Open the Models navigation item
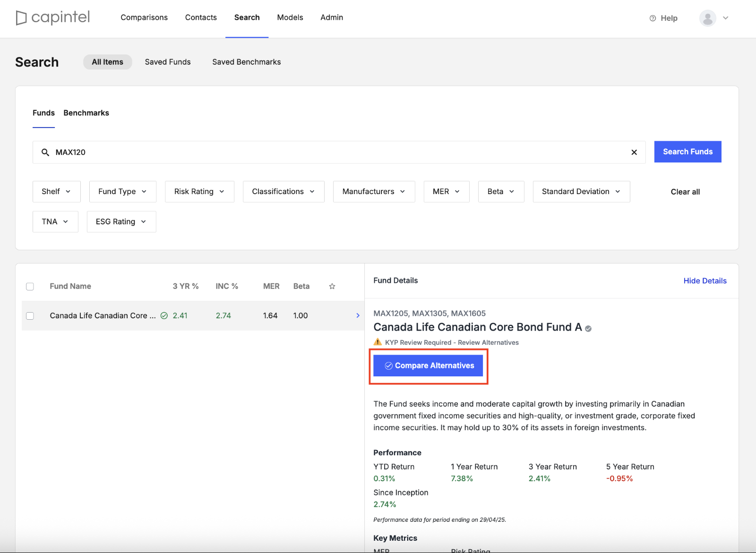Image resolution: width=756 pixels, height=553 pixels. (x=290, y=17)
